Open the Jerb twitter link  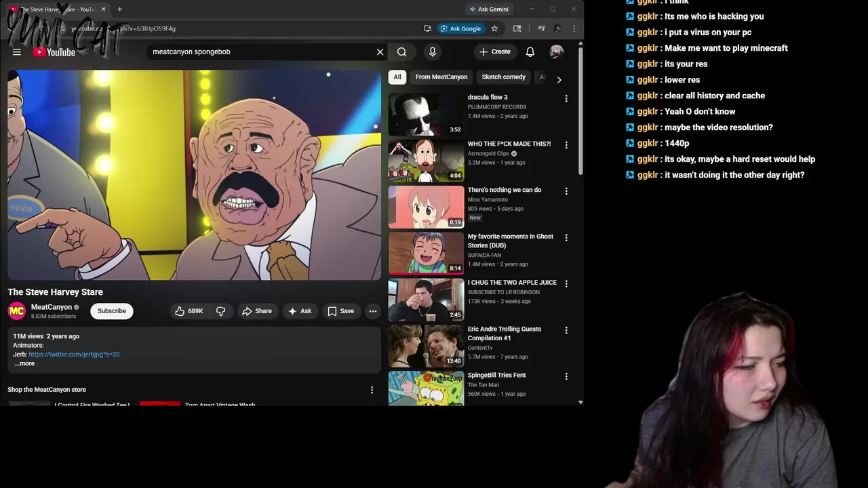click(x=74, y=354)
